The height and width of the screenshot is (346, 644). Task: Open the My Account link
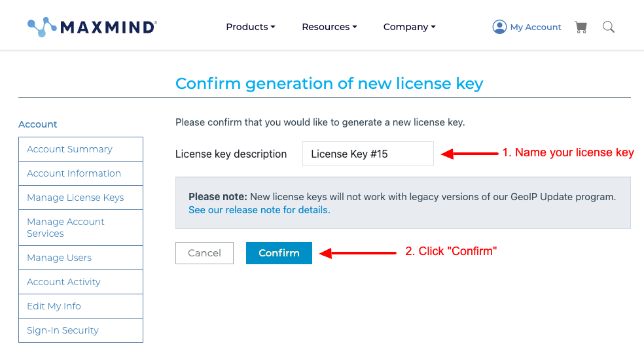click(x=535, y=27)
